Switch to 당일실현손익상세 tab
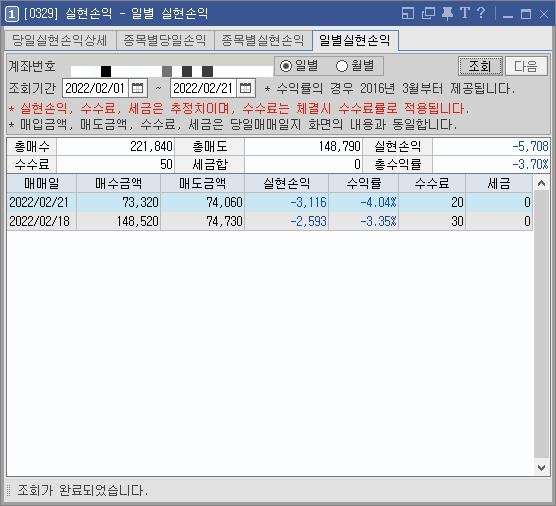This screenshot has width=556, height=506. coord(60,40)
